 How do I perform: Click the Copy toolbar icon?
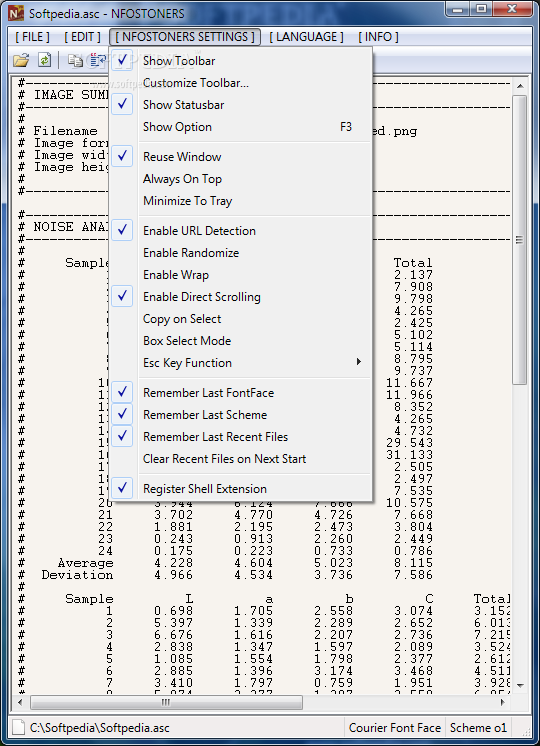(x=75, y=60)
